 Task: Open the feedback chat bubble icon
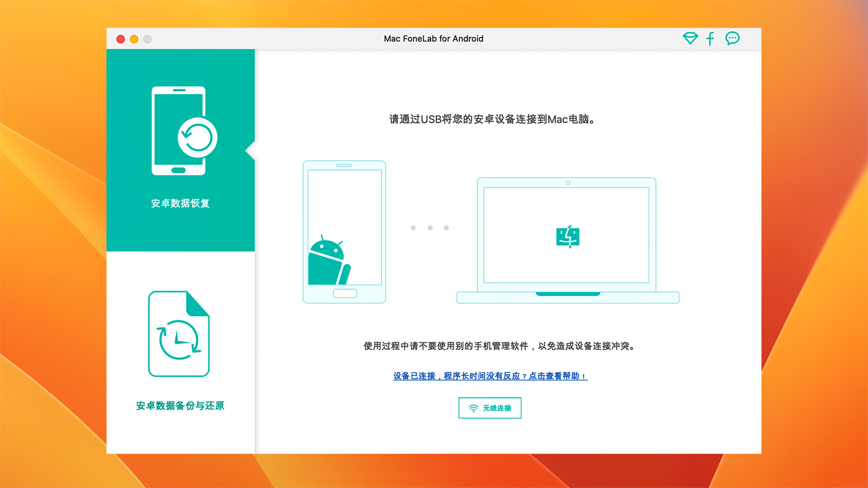click(731, 38)
